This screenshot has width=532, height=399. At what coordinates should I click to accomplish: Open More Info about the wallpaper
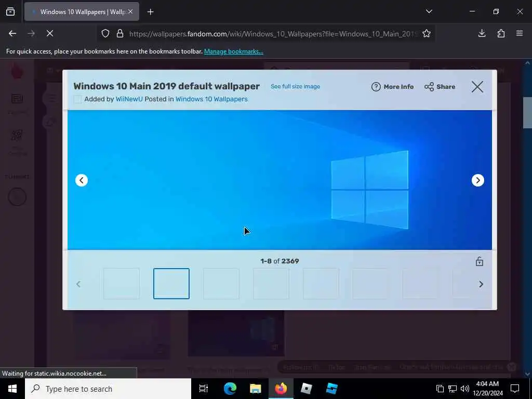(x=393, y=87)
